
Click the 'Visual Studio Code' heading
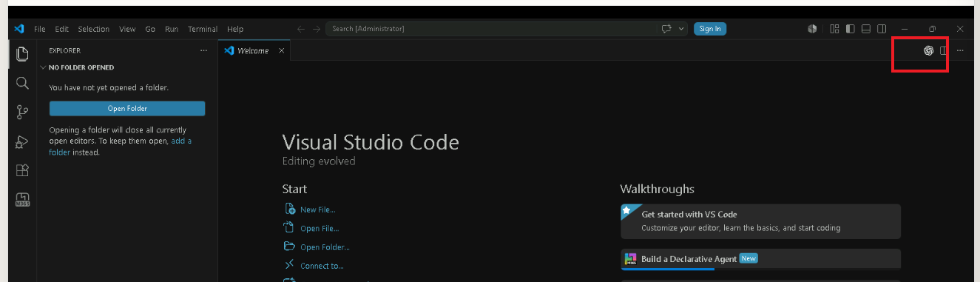pos(371,142)
